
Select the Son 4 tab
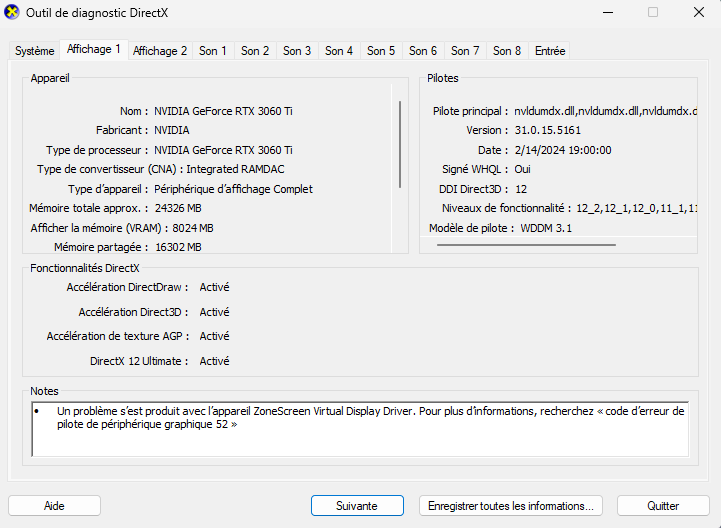[x=339, y=51]
